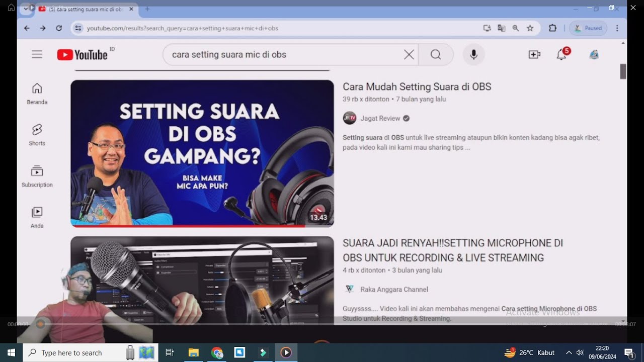Open Anda (You) in the sidebar
This screenshot has height=362, width=644.
37,217
